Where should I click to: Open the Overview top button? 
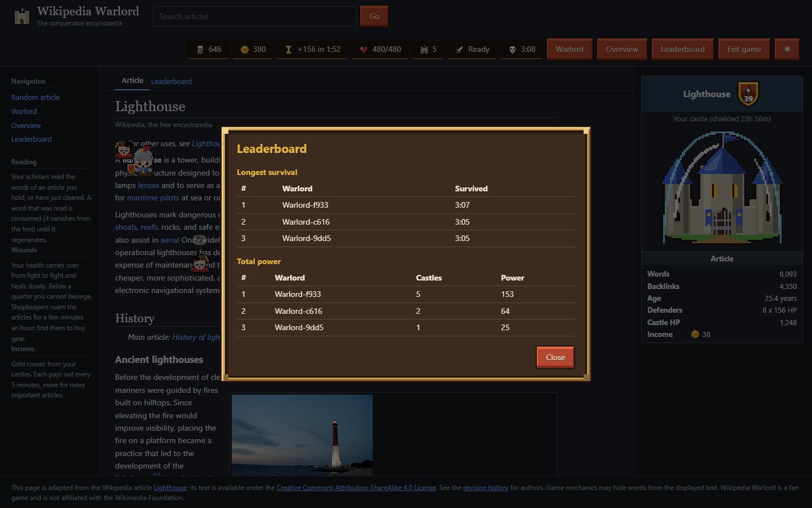click(622, 49)
